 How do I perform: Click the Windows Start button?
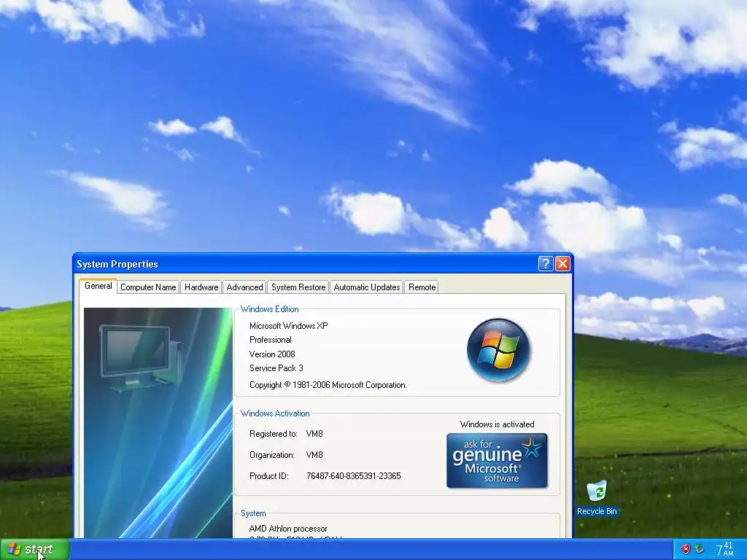(34, 550)
